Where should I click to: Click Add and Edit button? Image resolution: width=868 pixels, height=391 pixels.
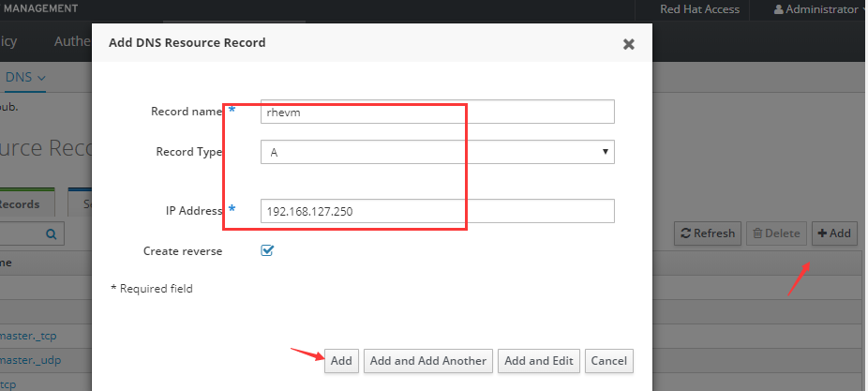pyautogui.click(x=539, y=361)
